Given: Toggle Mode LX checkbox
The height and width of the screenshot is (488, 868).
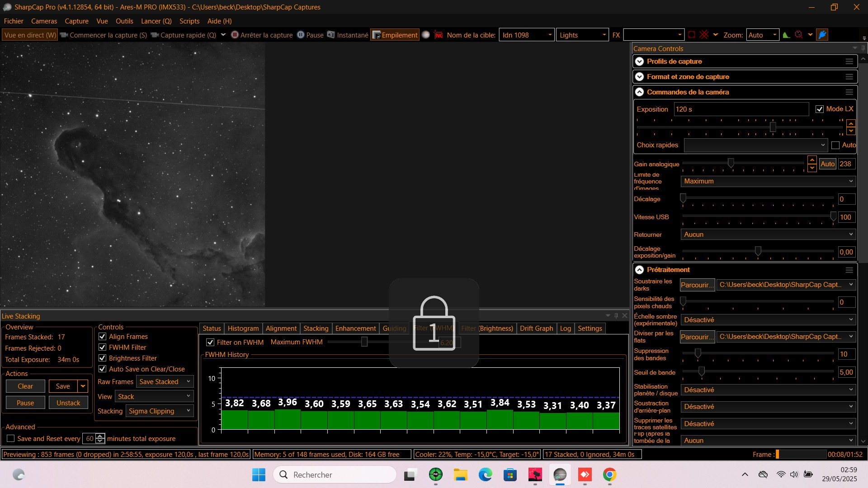Looking at the screenshot, I should tap(819, 109).
